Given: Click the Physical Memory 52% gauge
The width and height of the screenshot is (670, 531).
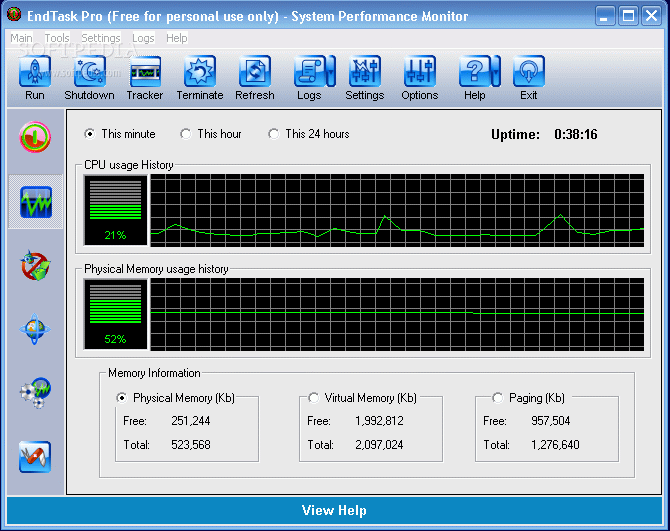Looking at the screenshot, I should pyautogui.click(x=115, y=314).
